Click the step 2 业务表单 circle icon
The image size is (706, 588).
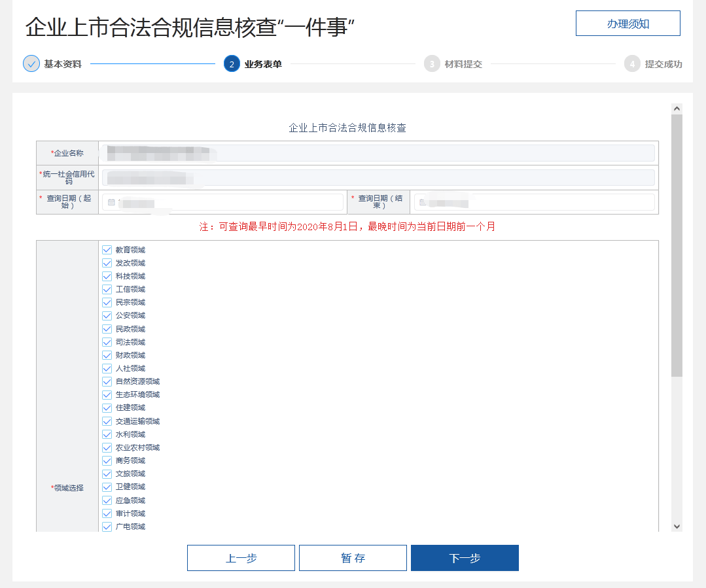(x=232, y=64)
